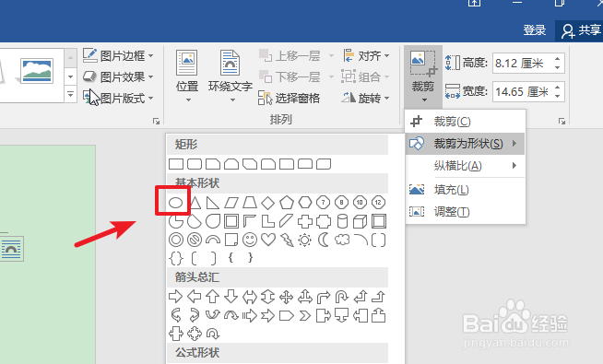Select the cube shape

pos(360,221)
